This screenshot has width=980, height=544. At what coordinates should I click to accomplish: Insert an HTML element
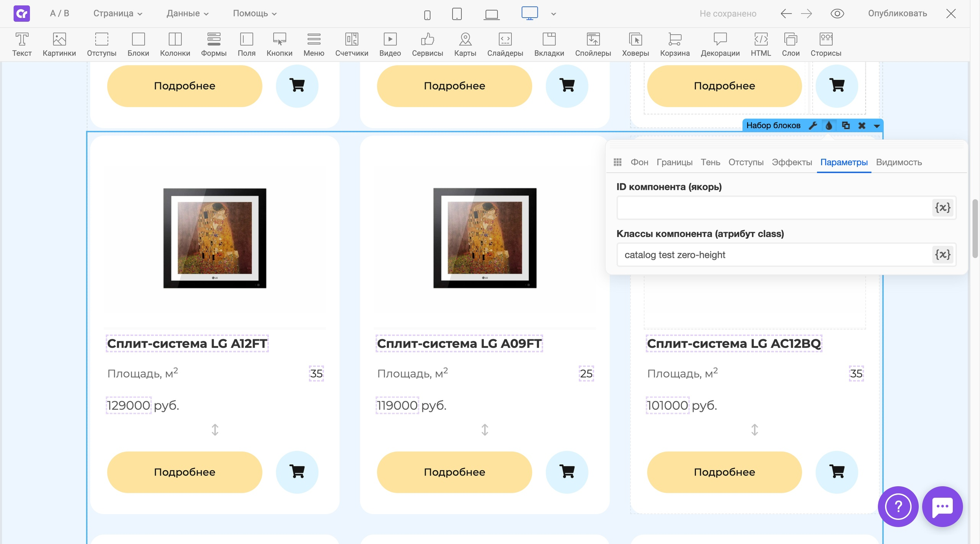[x=761, y=44]
